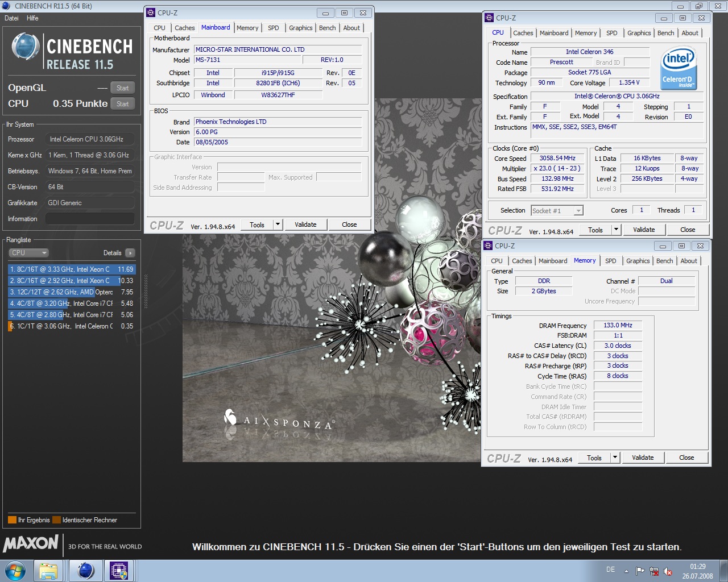
Task: Click Validate in CPU window
Action: [x=644, y=230]
